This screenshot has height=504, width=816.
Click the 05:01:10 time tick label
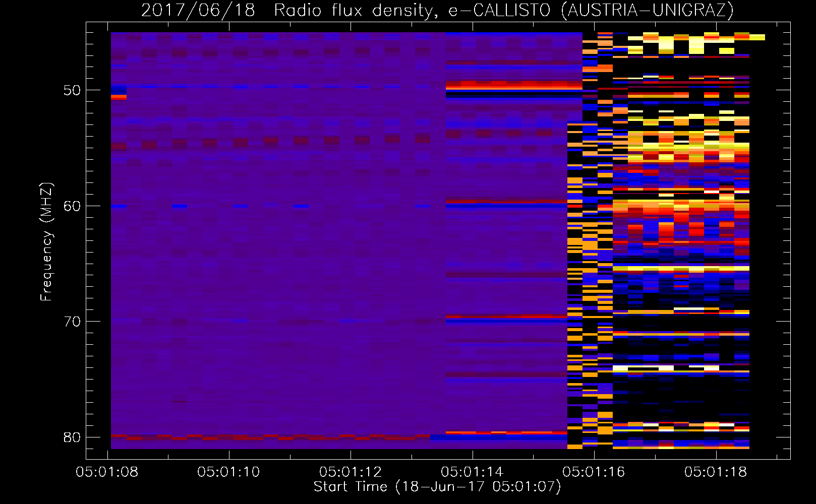(229, 472)
